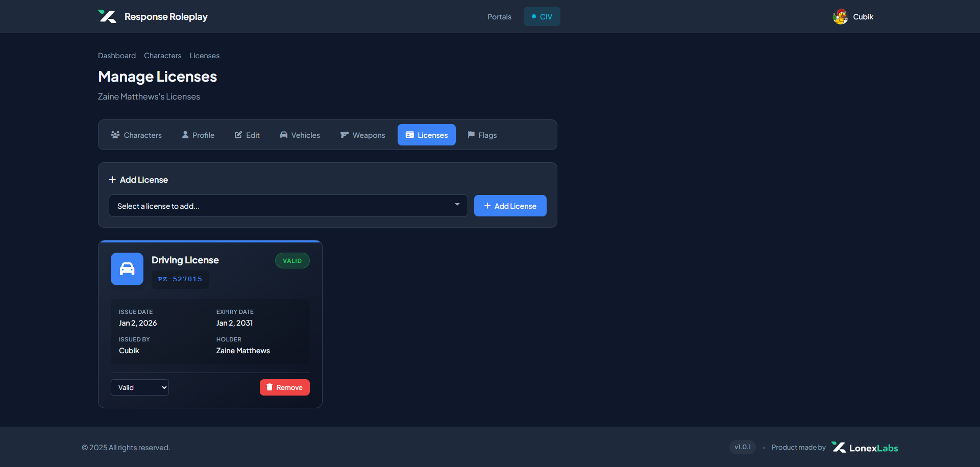
Task: Open the Valid status dropdown
Action: pyautogui.click(x=140, y=387)
